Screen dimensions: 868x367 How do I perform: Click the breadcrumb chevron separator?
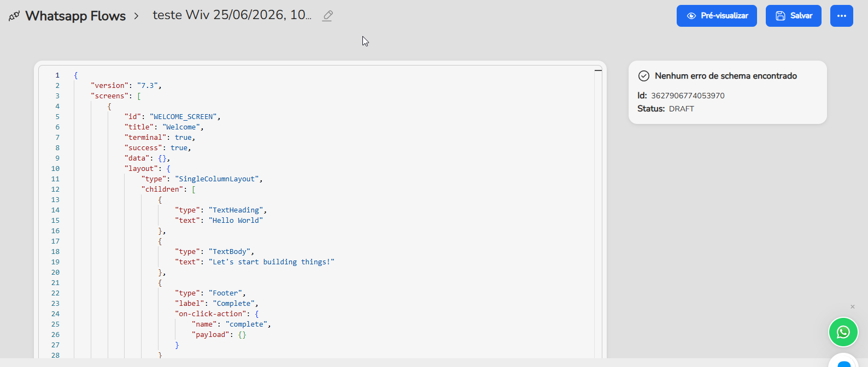[137, 16]
